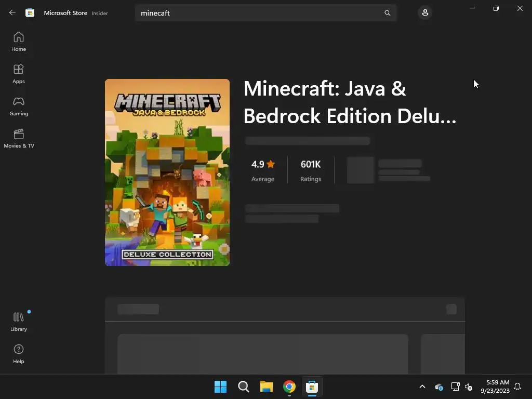Click the search magnifier icon in search box
Viewport: 532px width, 399px height.
[x=387, y=13]
